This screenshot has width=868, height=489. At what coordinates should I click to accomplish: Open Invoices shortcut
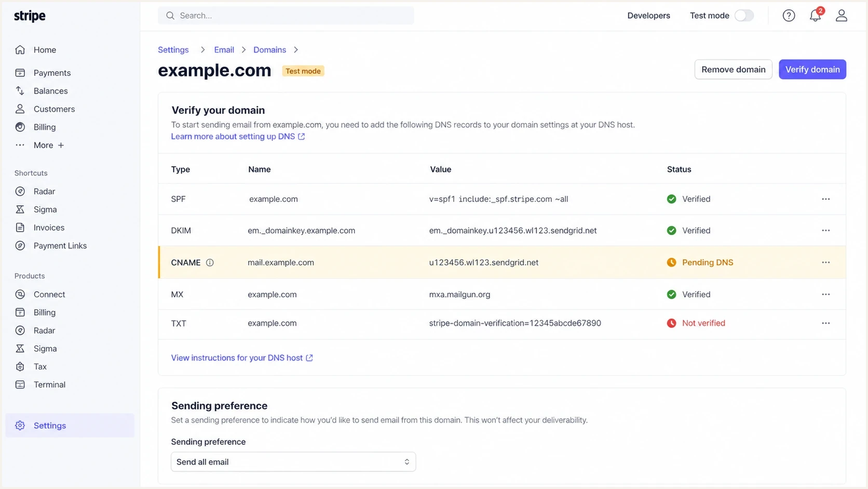coord(49,228)
